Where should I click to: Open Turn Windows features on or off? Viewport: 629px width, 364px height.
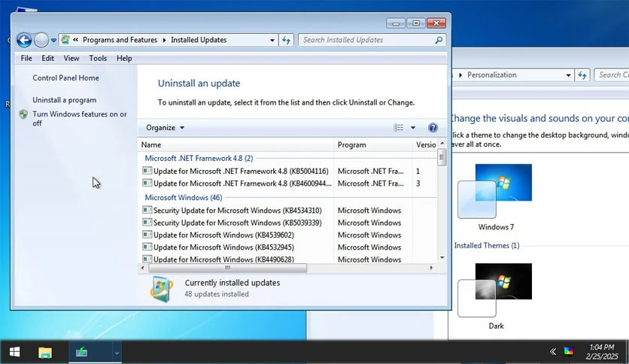[x=80, y=119]
